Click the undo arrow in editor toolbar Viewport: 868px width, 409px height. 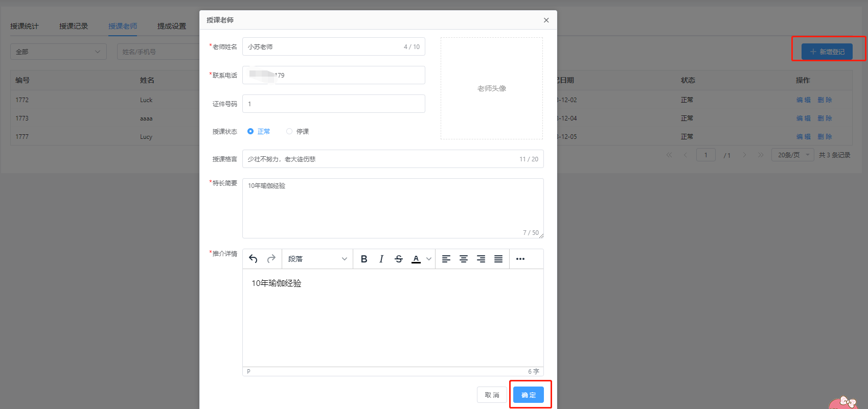(x=253, y=259)
